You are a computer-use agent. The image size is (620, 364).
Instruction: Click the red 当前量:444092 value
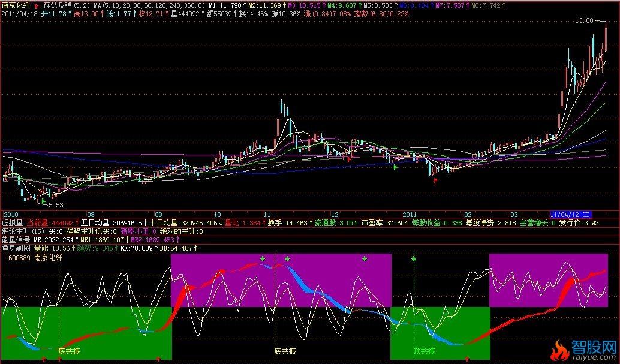(x=50, y=223)
